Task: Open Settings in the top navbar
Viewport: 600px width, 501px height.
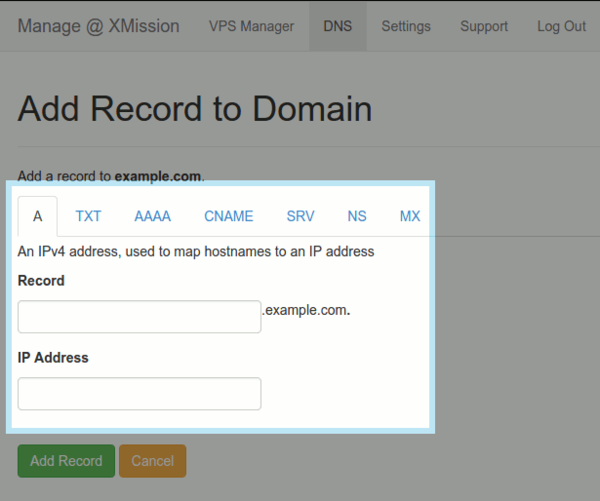Action: point(405,26)
